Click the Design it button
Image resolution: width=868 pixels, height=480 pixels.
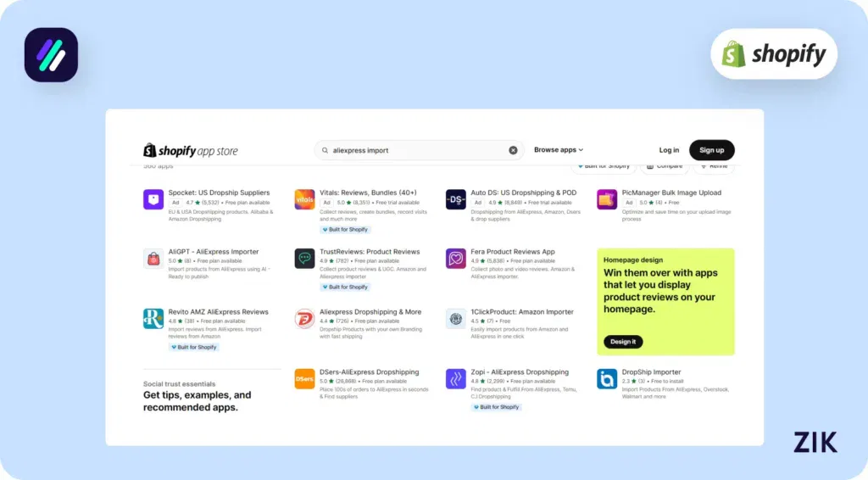coord(623,342)
